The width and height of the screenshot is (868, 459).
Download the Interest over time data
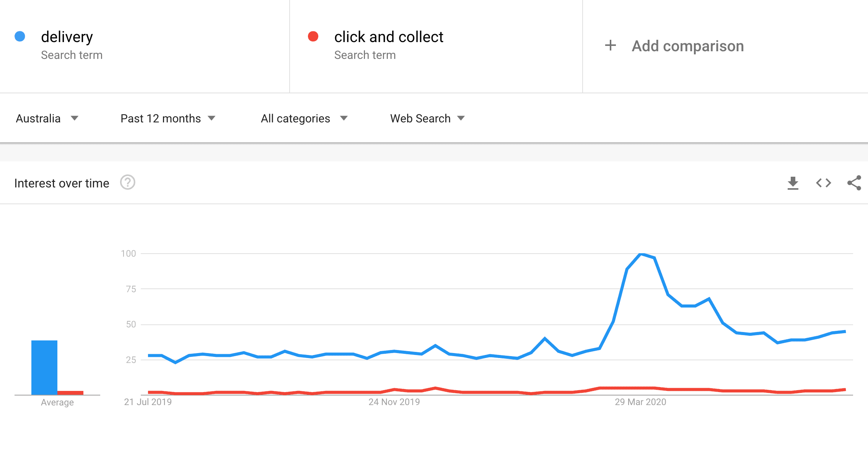(793, 183)
